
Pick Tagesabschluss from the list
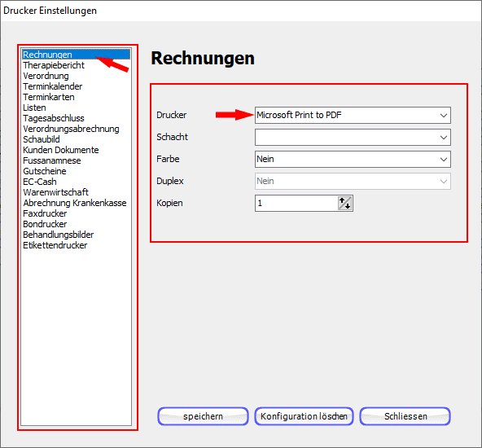(54, 118)
